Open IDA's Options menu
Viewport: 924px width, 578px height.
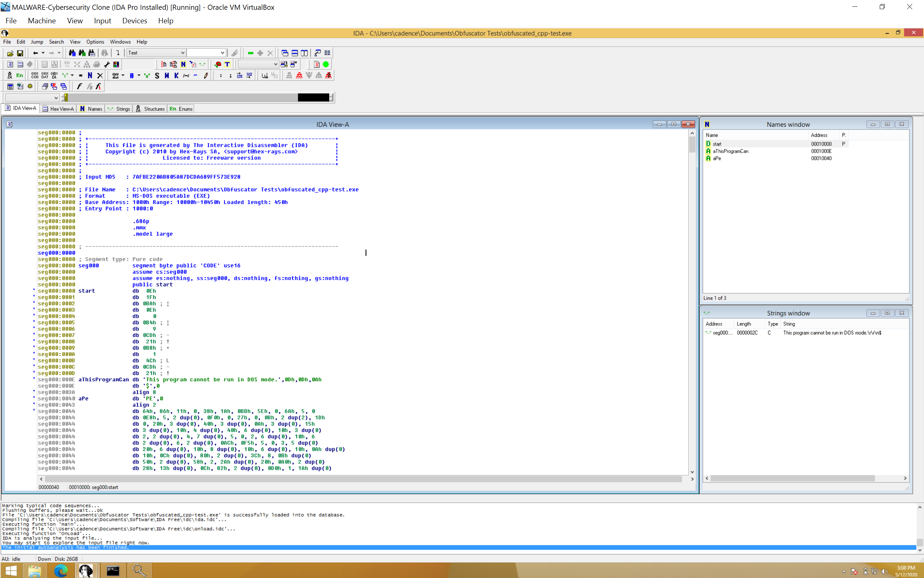pos(95,42)
